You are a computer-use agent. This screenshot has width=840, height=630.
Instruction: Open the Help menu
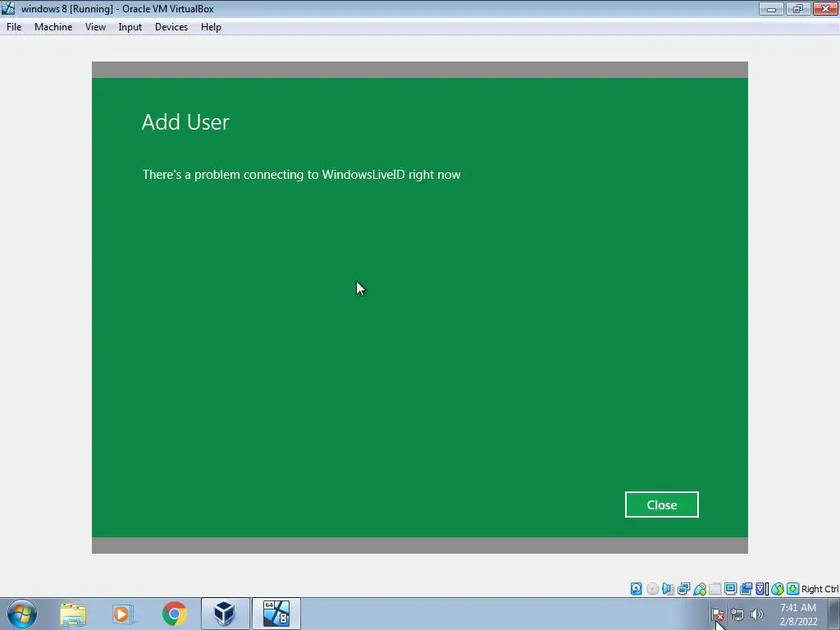tap(211, 27)
